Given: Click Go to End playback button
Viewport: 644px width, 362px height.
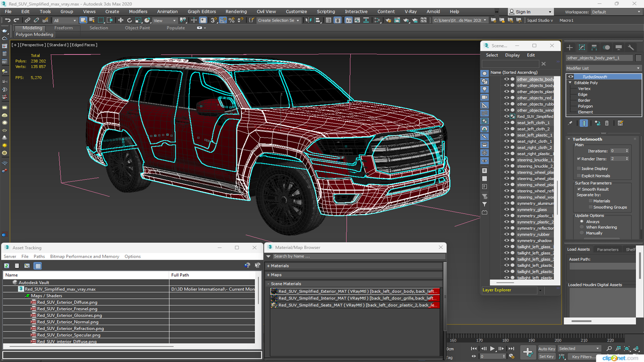Looking at the screenshot, I should (511, 349).
